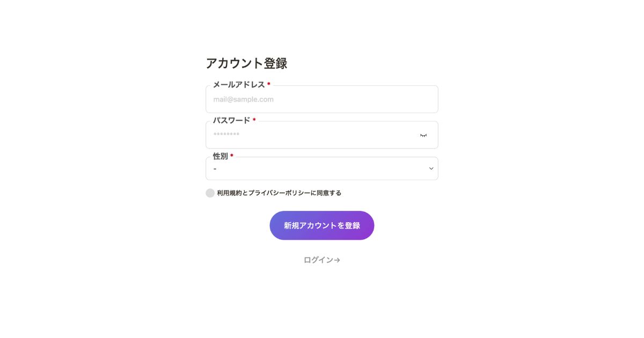Check the terms and privacy agreement circle
The width and height of the screenshot is (644, 338).
[210, 193]
